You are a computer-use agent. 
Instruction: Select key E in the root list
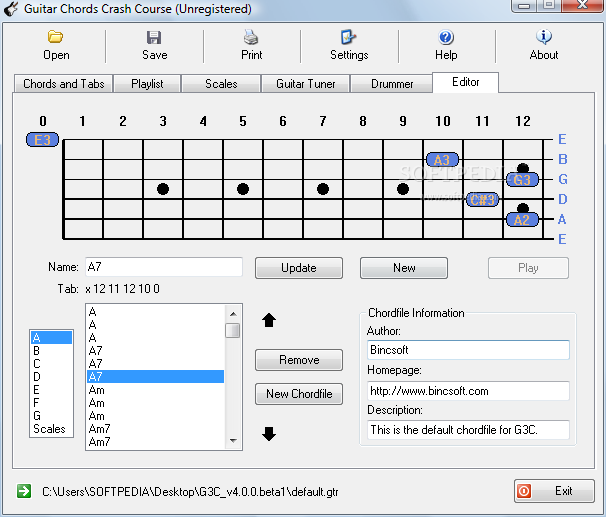(x=51, y=389)
